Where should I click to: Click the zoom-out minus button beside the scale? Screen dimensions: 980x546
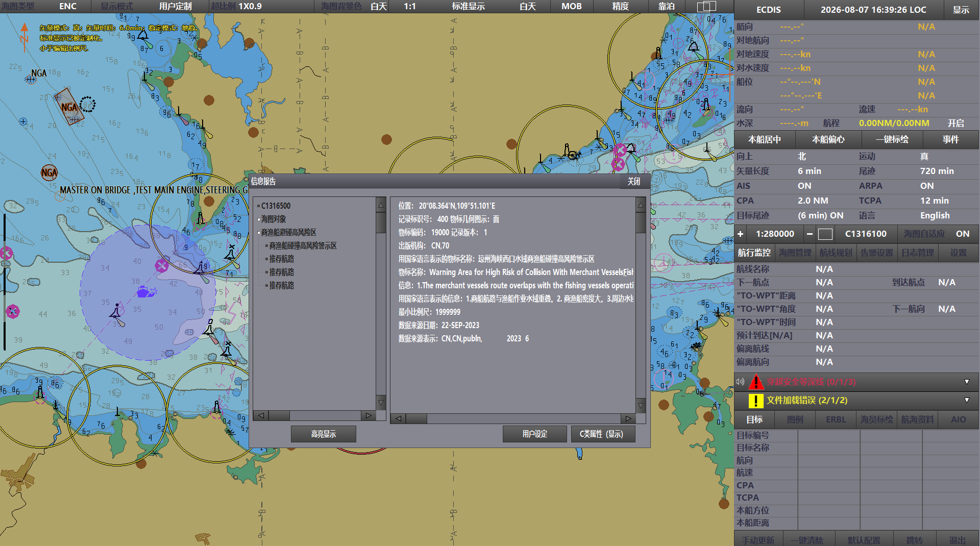[x=810, y=234]
